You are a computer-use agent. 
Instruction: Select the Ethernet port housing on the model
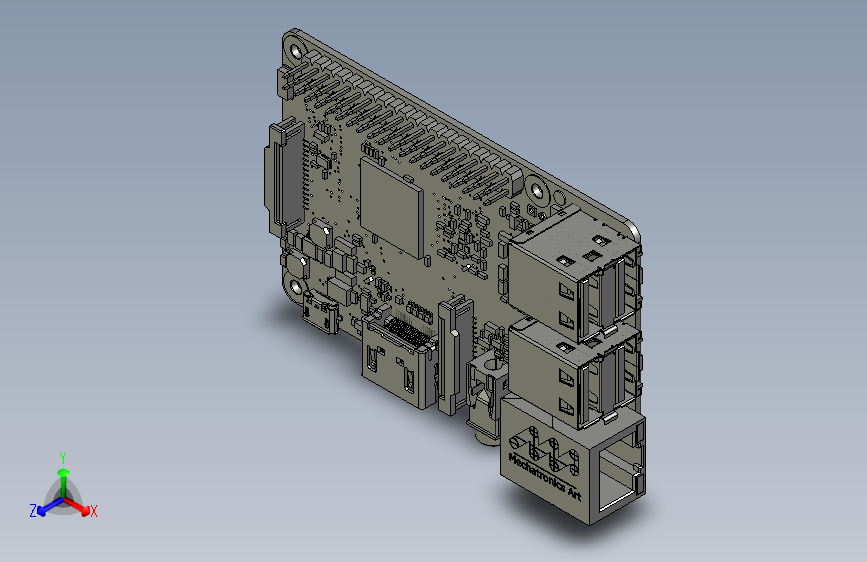coord(572,462)
